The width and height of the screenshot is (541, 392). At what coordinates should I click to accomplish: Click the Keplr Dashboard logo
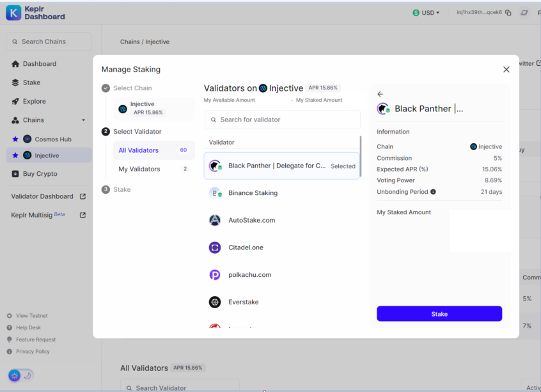tap(35, 13)
